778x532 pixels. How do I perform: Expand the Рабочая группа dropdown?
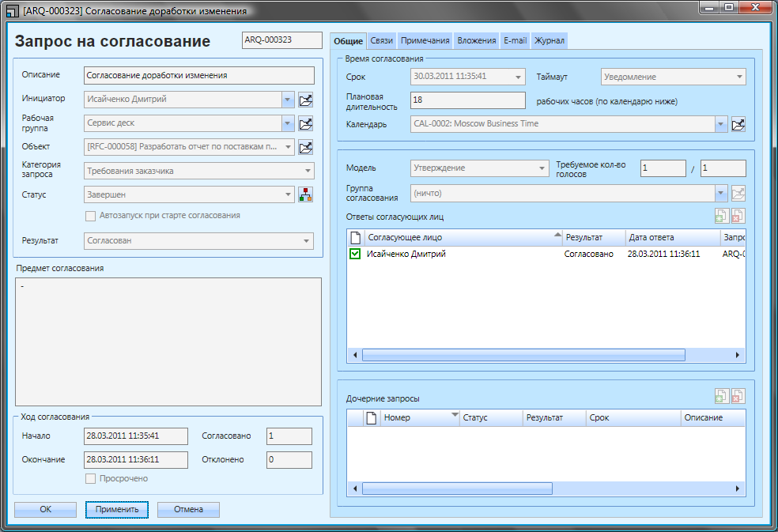[x=289, y=123]
